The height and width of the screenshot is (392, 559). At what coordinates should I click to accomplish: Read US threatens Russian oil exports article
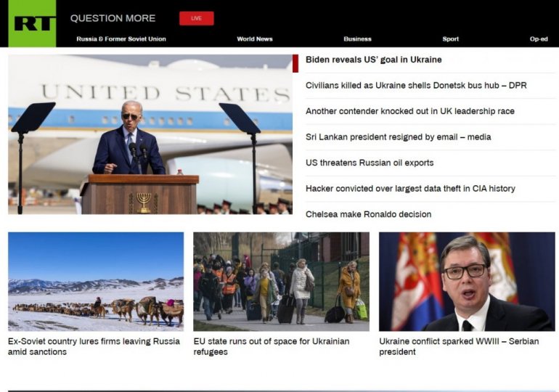[370, 163]
